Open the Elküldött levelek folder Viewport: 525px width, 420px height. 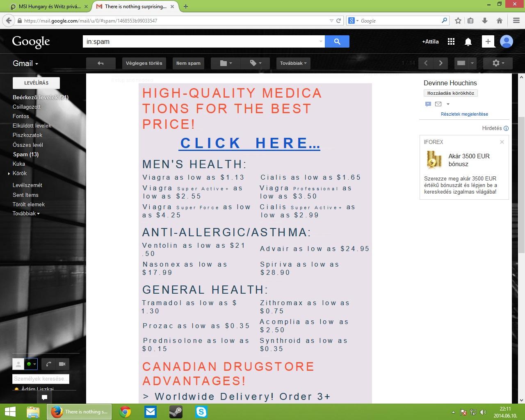tap(32, 126)
